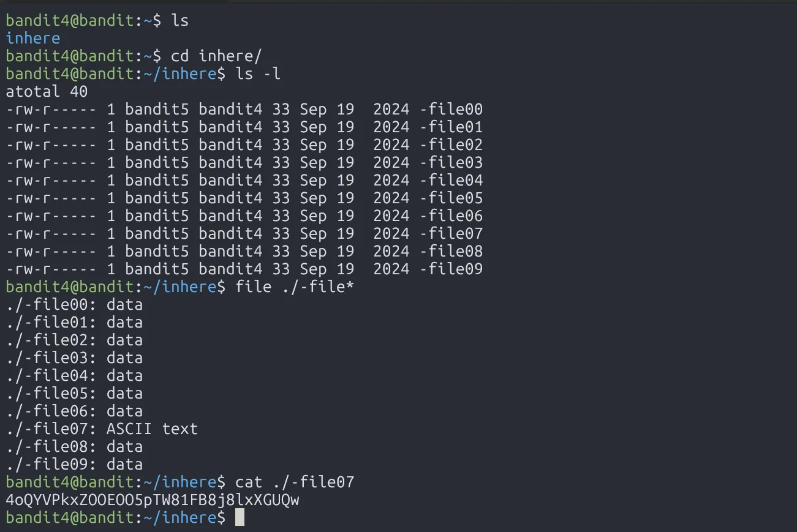Click the permissions string on the -file02 row
The width and height of the screenshot is (797, 532).
click(x=51, y=145)
